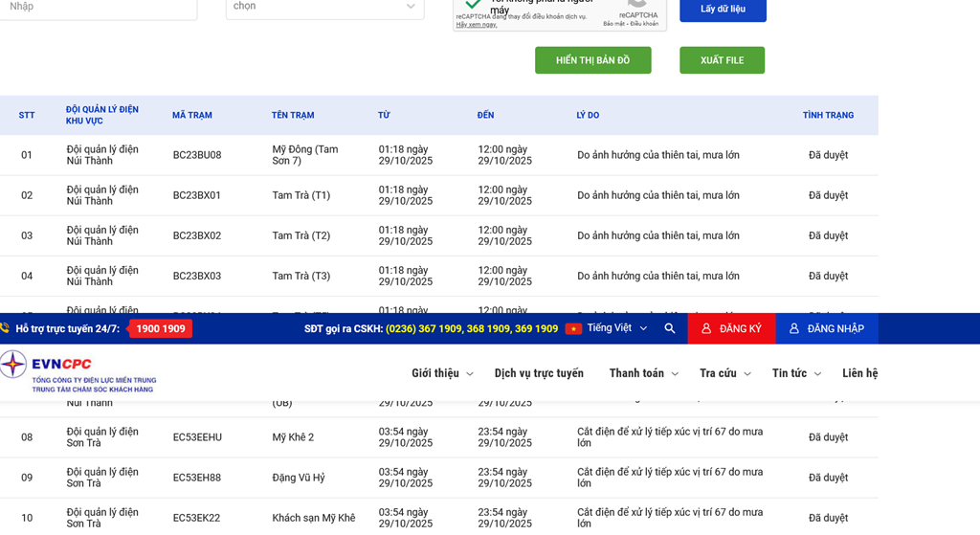Click the phone icon beside support hotline
980x535 pixels.
tap(6, 328)
